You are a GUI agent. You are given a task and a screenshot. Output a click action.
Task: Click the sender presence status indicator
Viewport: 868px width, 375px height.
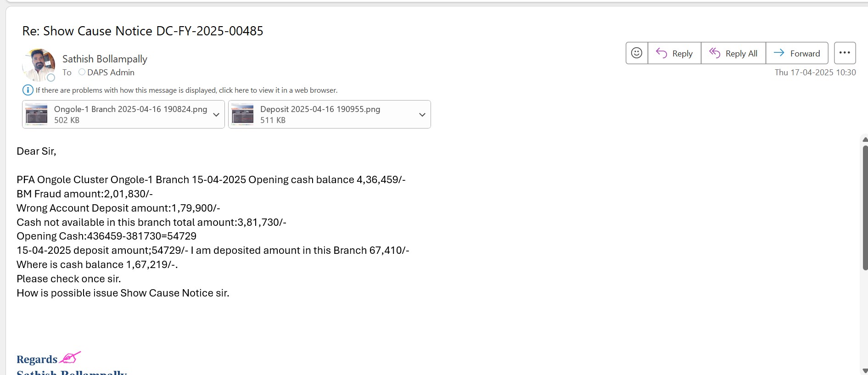(x=51, y=78)
